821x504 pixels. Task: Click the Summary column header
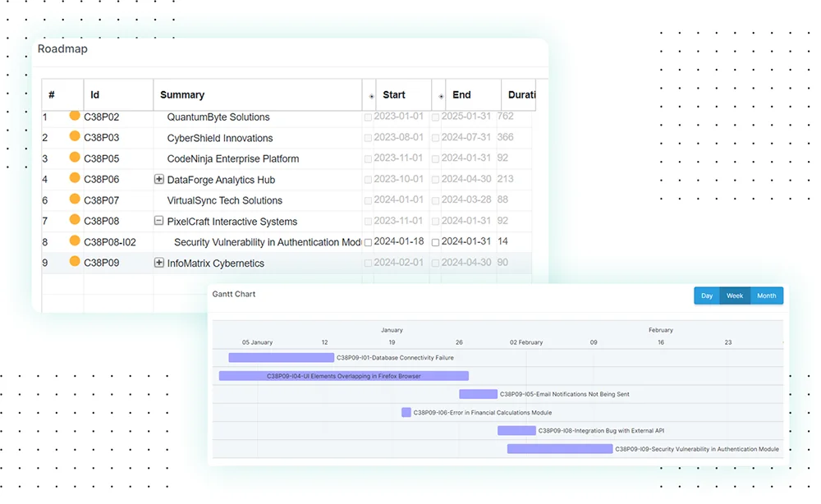pyautogui.click(x=182, y=95)
